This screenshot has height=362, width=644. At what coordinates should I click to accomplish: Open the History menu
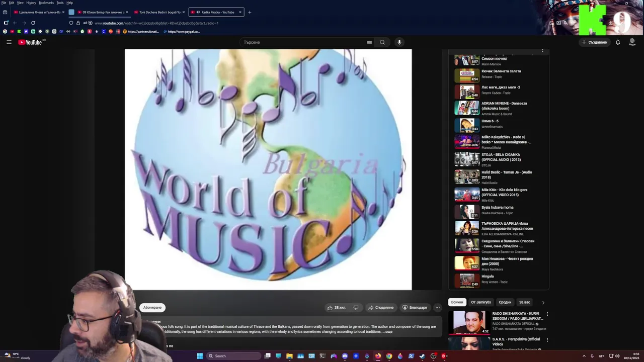pyautogui.click(x=31, y=3)
